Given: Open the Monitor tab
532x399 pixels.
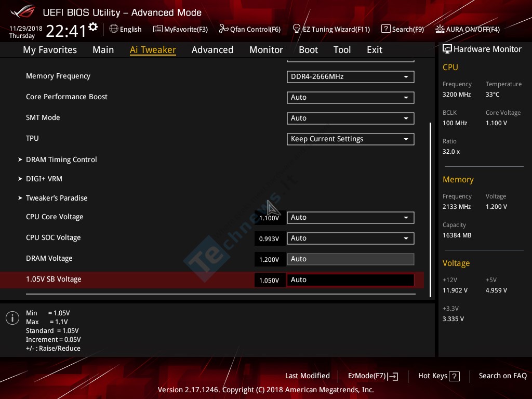Looking at the screenshot, I should click(267, 50).
